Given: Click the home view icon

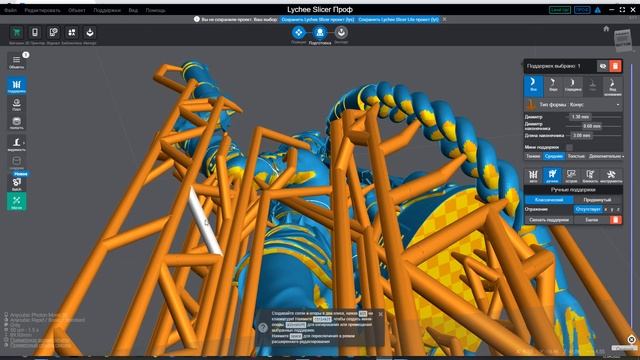Looking at the screenshot, I should (606, 29).
